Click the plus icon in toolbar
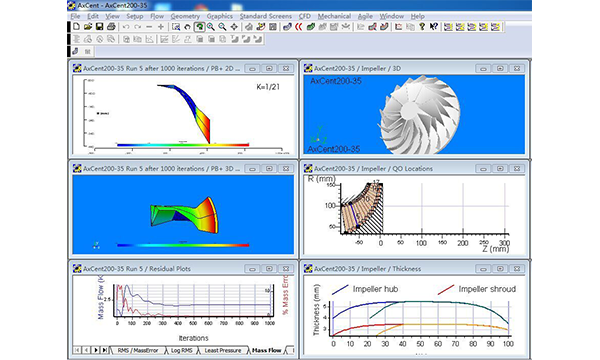This screenshot has height=360, width=600. pyautogui.click(x=161, y=26)
